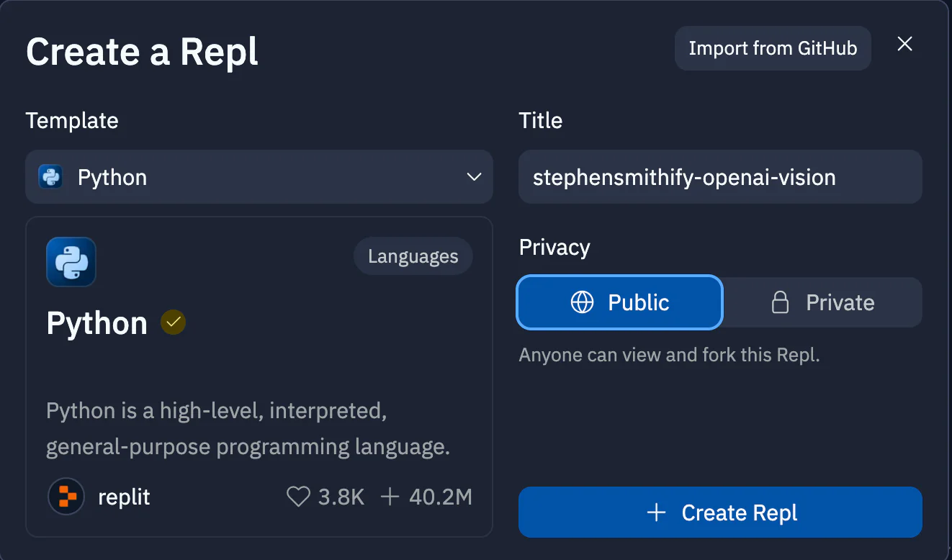Click the Python heading on template card
This screenshot has height=560, width=952.
click(x=97, y=323)
